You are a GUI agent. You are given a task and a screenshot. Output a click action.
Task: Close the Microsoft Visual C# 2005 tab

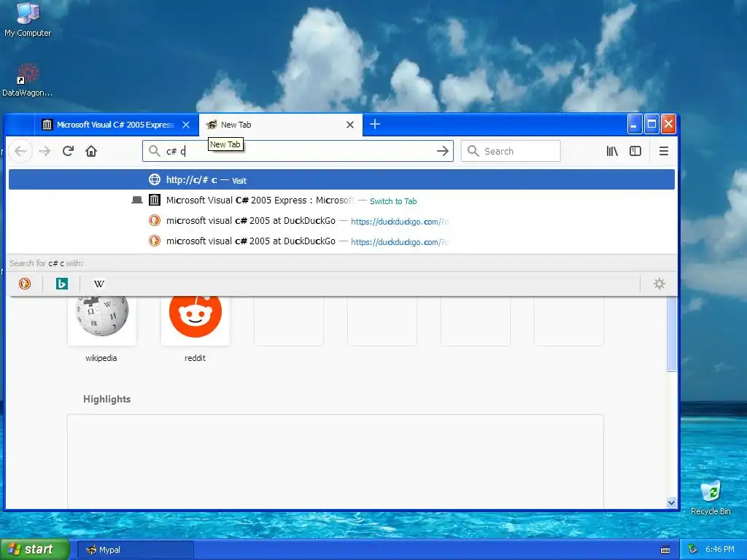click(186, 125)
